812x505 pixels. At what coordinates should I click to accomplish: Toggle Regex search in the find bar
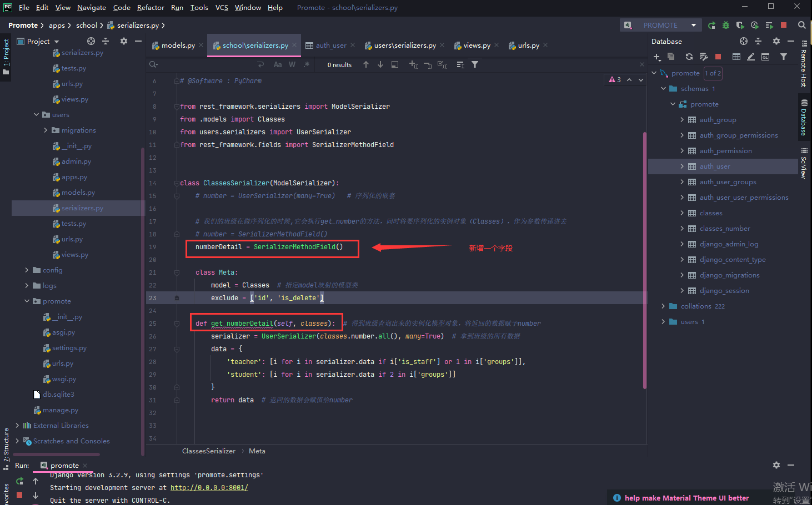coord(307,64)
